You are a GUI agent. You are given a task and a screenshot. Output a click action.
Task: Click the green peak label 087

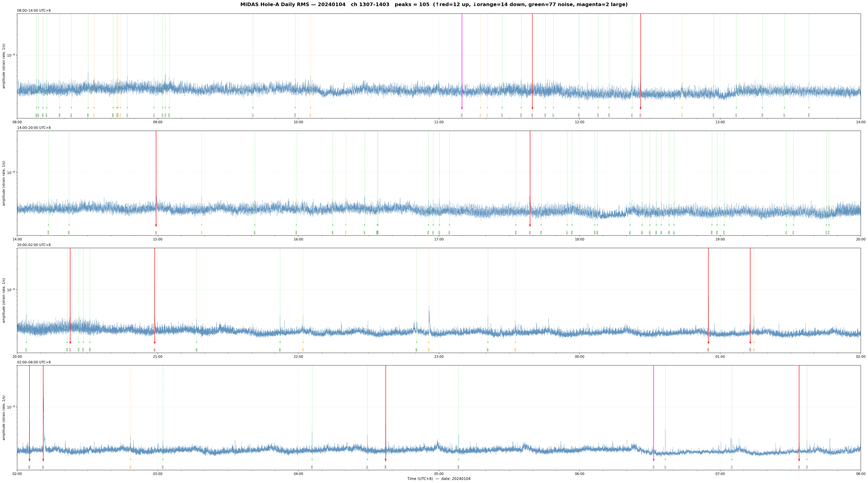[x=488, y=349]
